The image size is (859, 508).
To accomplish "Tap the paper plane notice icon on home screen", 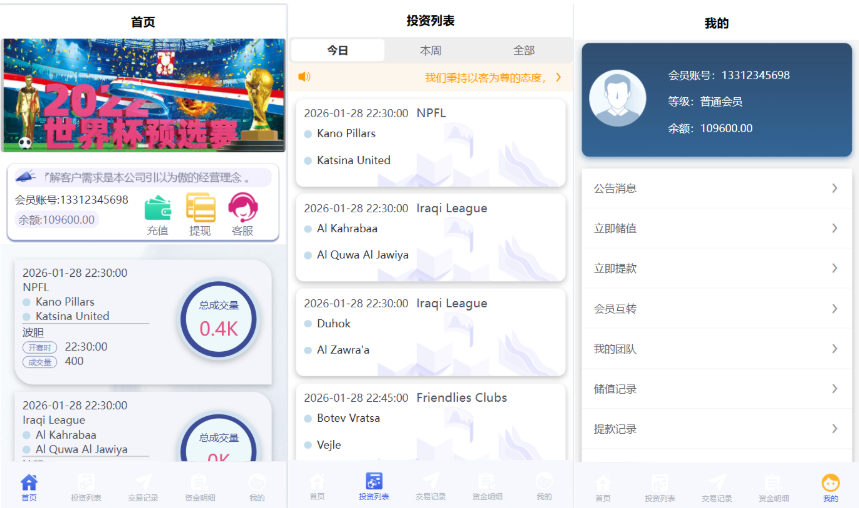I will [26, 176].
